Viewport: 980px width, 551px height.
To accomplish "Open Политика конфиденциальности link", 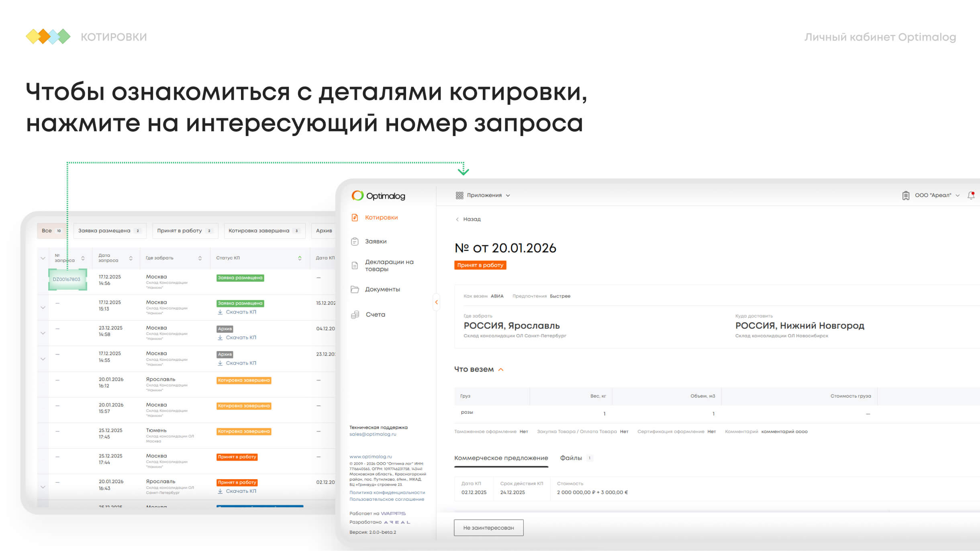I will click(x=387, y=492).
